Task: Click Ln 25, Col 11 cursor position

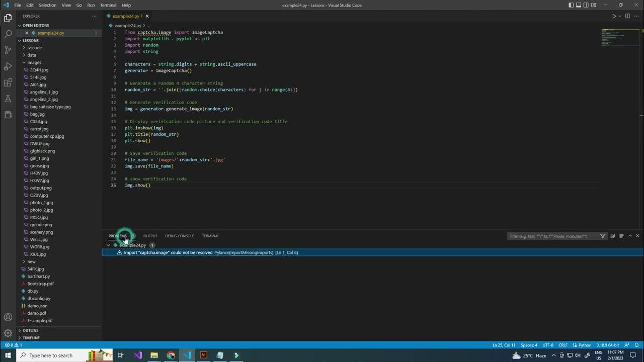Action: click(504, 345)
